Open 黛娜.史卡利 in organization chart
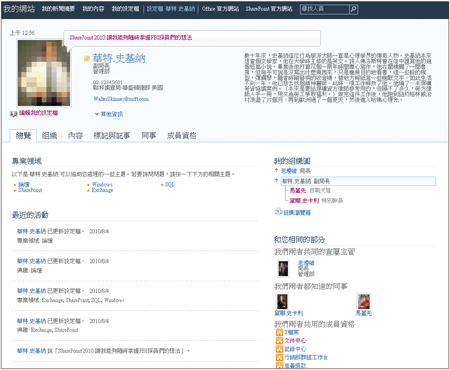Image resolution: width=450 pixels, height=370 pixels. (x=304, y=200)
